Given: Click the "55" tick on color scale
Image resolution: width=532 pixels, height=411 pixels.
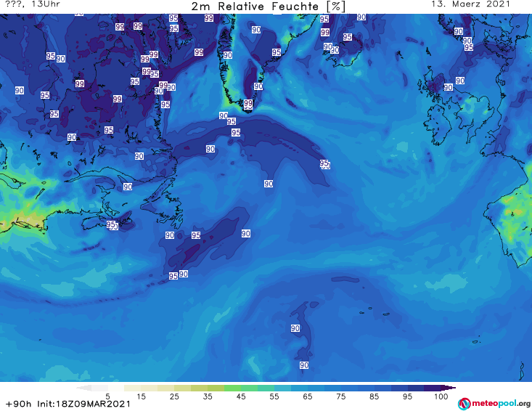Looking at the screenshot, I should tap(274, 396).
